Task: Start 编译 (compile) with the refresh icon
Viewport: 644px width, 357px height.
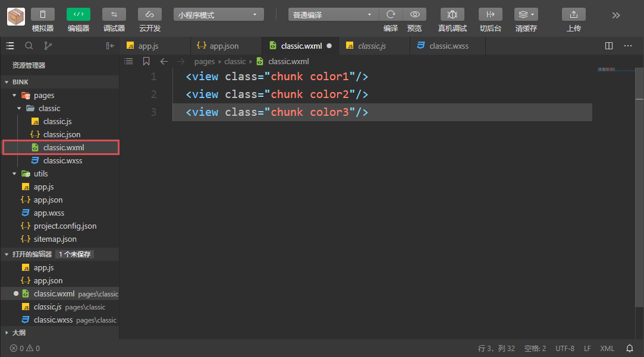Action: [x=391, y=14]
